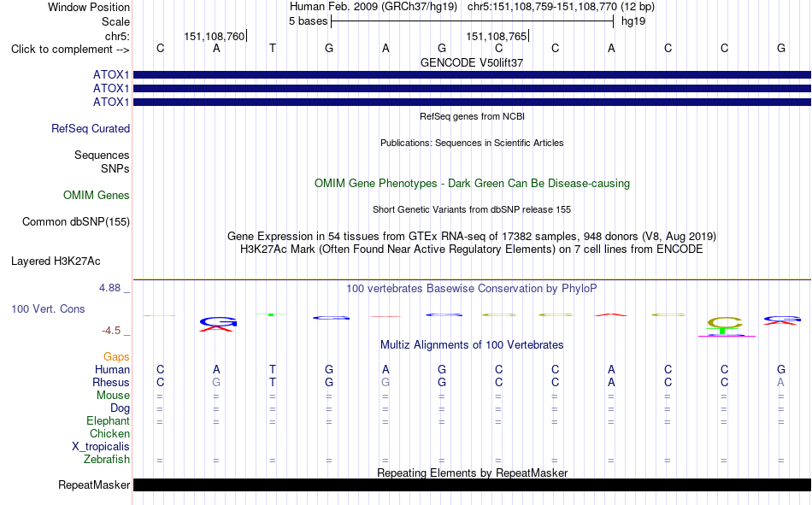The image size is (812, 505).
Task: Click the Chicken species label
Action: tap(109, 433)
